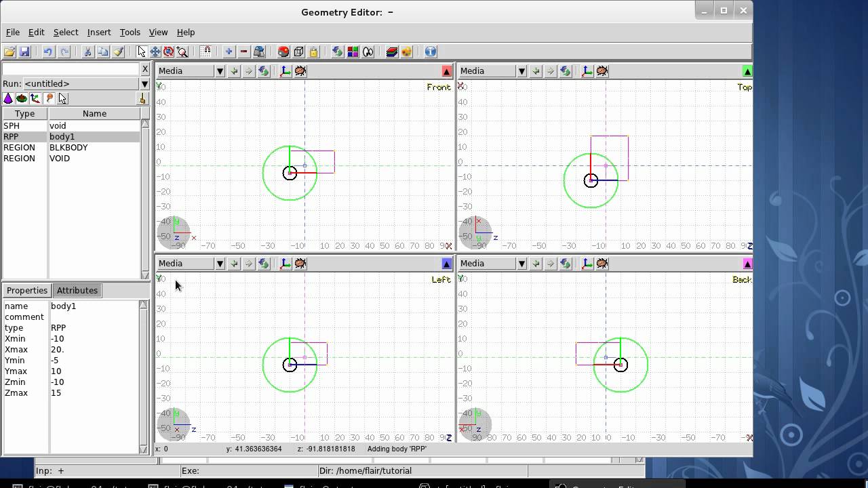
Task: Click the blue plus add icon
Action: click(x=229, y=52)
